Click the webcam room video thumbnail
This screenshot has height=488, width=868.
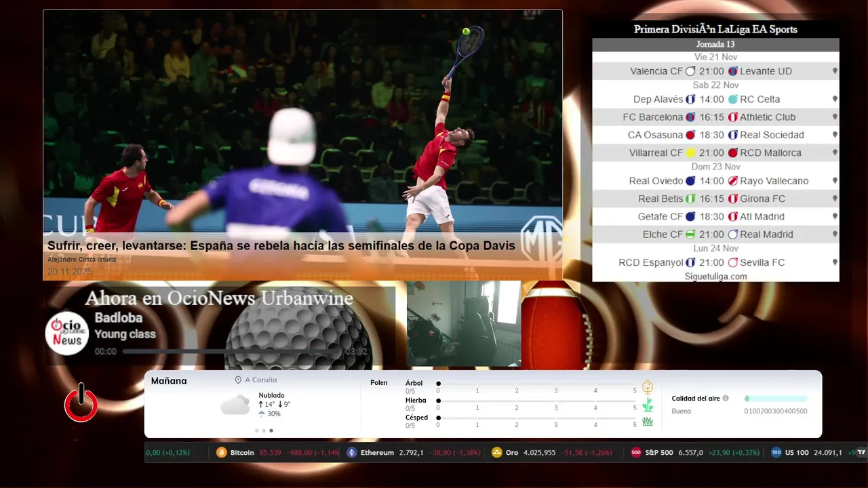464,324
